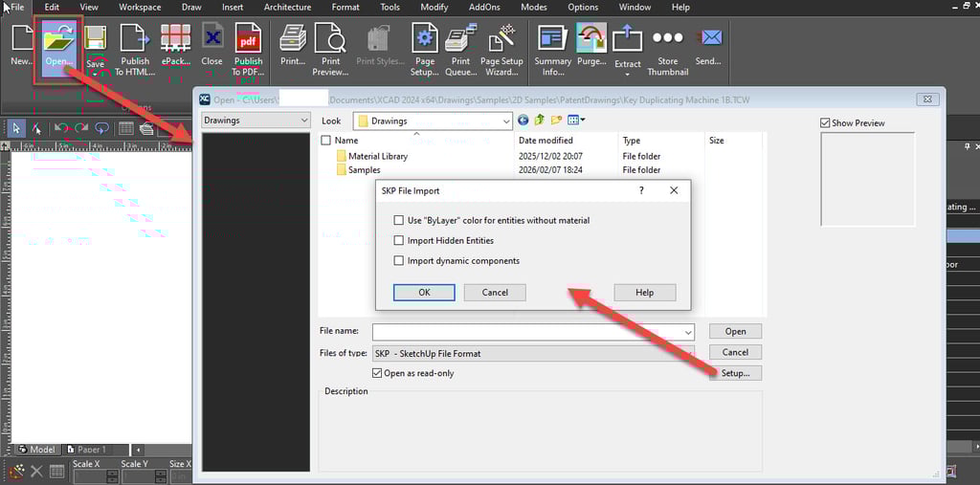Enable ByLayer color for entities without material

tap(398, 220)
